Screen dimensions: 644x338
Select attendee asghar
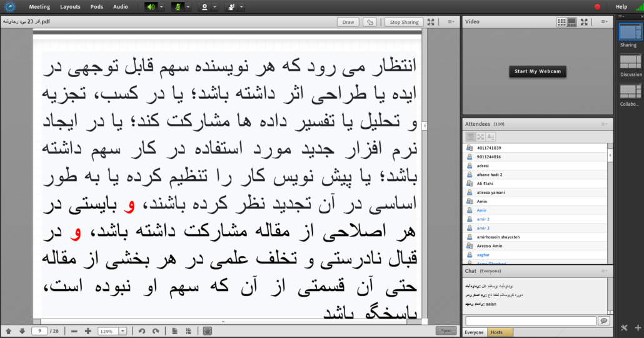point(535,255)
